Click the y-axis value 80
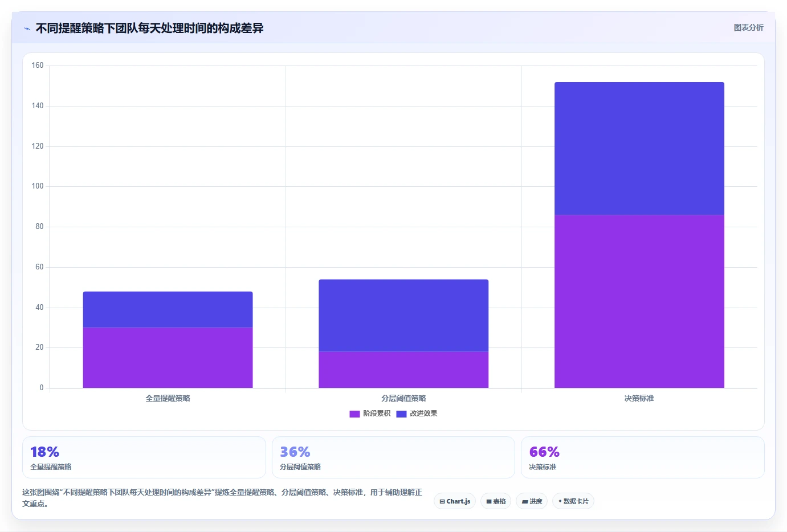The width and height of the screenshot is (787, 532). point(39,227)
